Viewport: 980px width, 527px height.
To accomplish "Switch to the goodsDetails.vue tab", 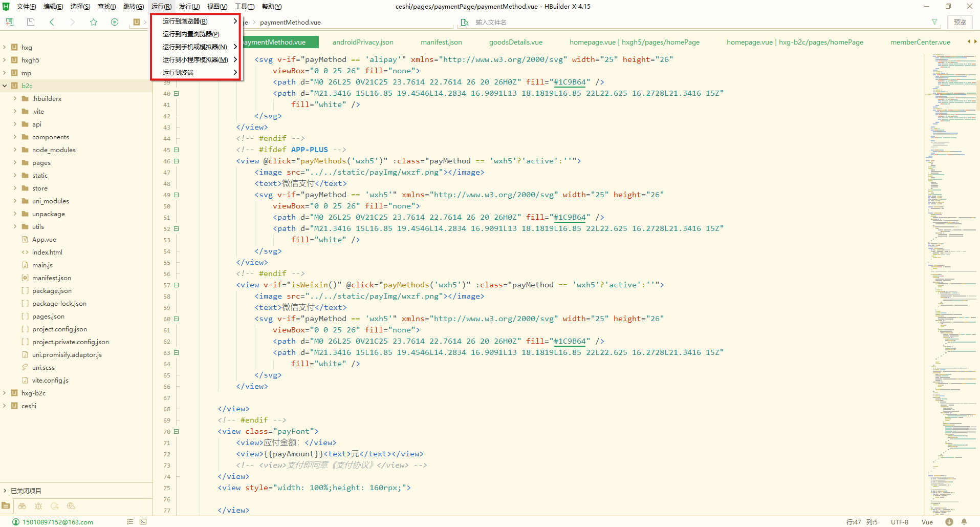I will coord(515,42).
